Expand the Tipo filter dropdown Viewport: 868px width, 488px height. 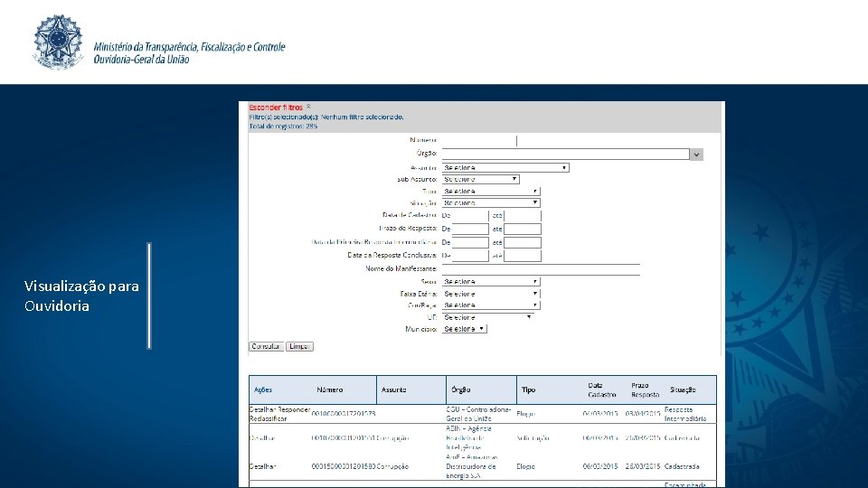[491, 192]
